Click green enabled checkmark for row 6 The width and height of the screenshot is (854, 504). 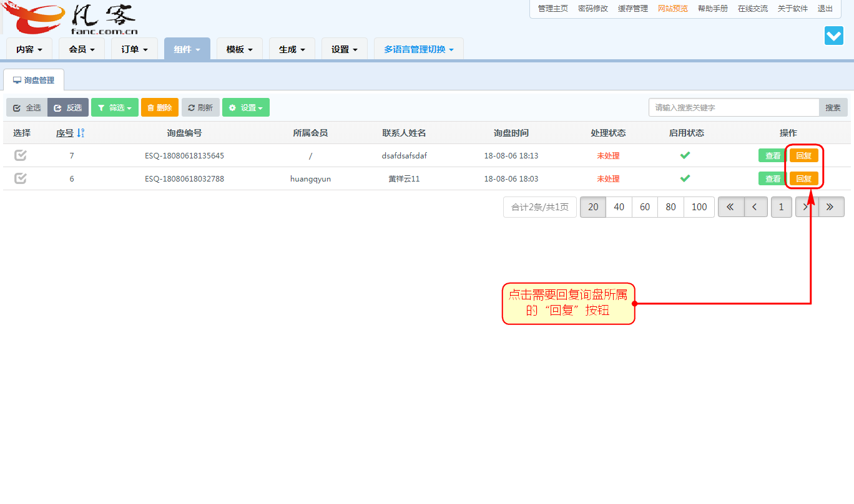click(685, 178)
